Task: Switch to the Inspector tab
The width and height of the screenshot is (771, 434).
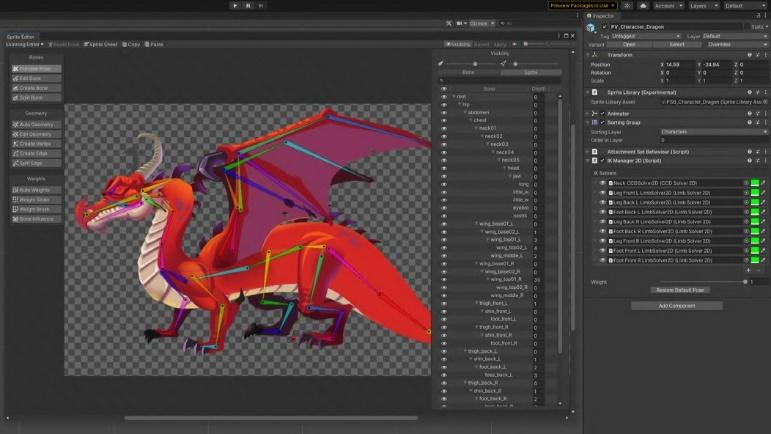Action: (601, 16)
